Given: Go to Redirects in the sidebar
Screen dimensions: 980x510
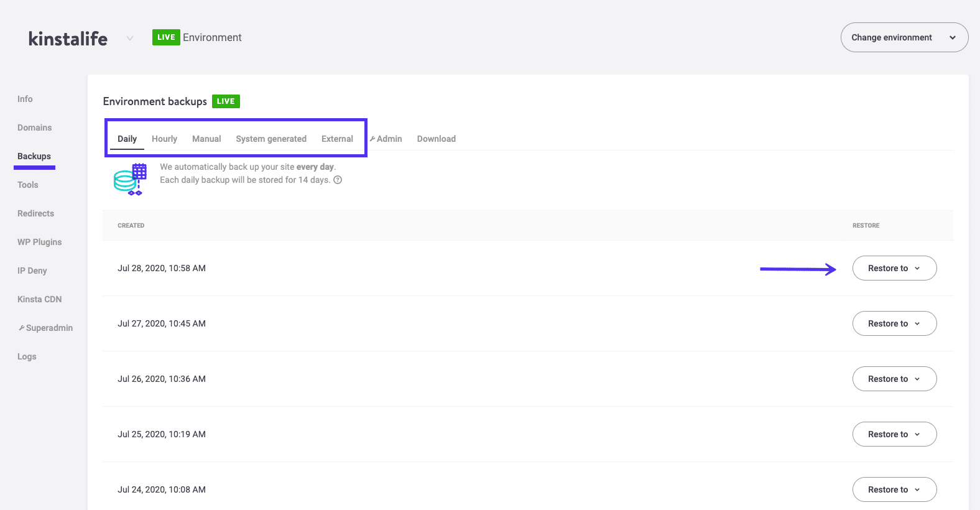Looking at the screenshot, I should pos(35,213).
